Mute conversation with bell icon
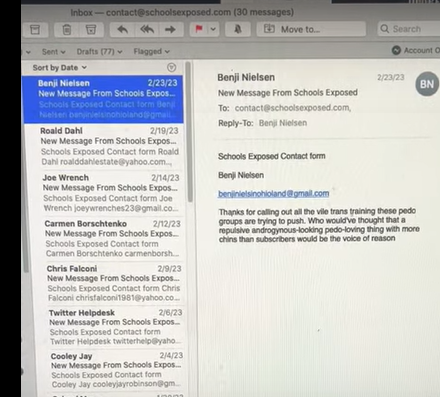Screen dimensions: 440x397 [x=238, y=30]
